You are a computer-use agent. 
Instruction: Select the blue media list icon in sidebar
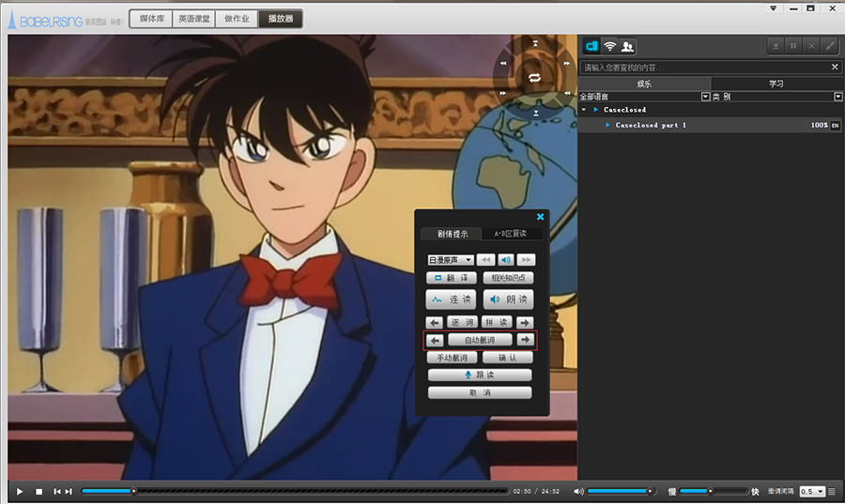[591, 46]
